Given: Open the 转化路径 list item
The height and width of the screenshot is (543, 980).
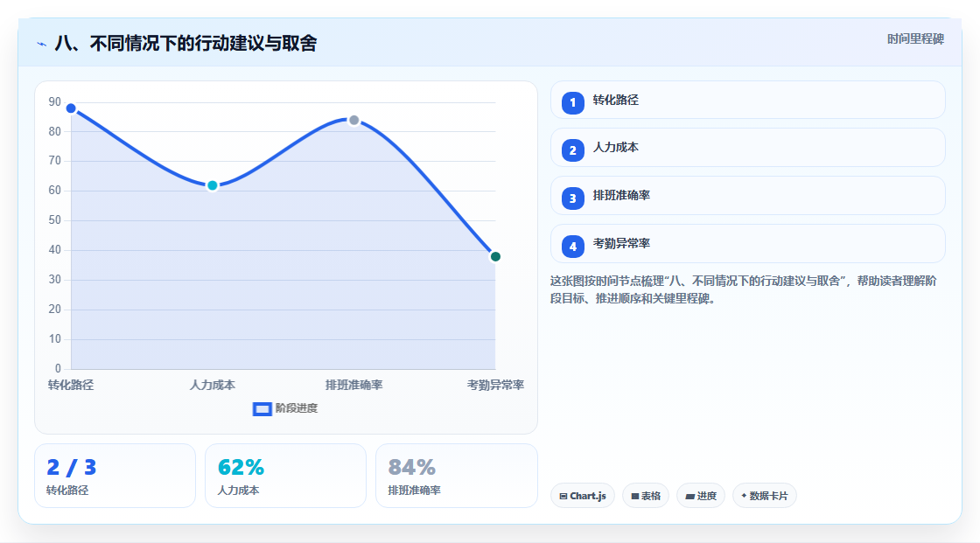Looking at the screenshot, I should coord(747,100).
